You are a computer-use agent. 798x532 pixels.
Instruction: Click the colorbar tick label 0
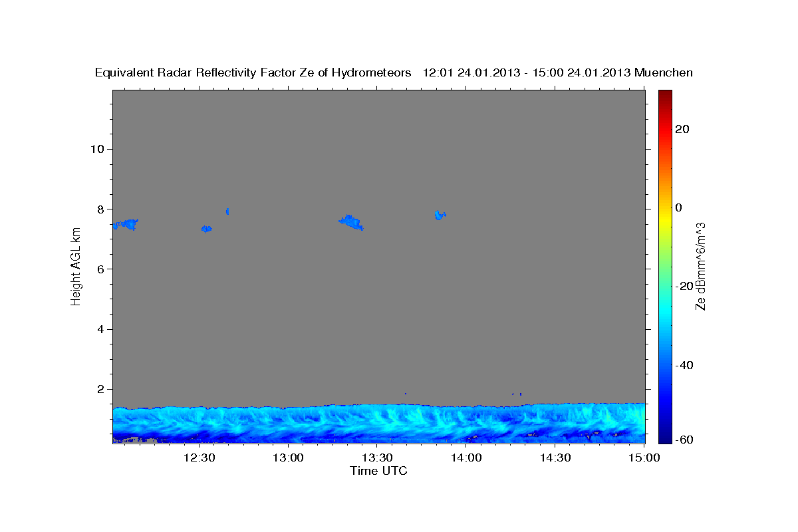pyautogui.click(x=679, y=207)
